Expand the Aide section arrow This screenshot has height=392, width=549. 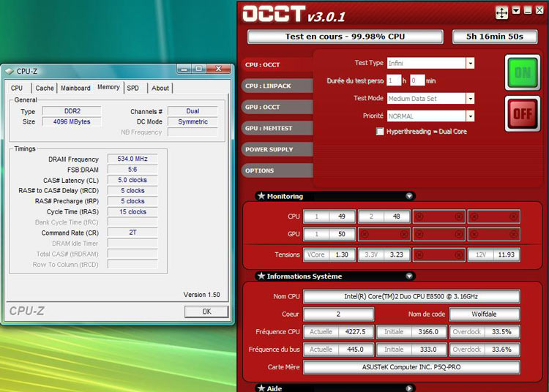(x=409, y=388)
